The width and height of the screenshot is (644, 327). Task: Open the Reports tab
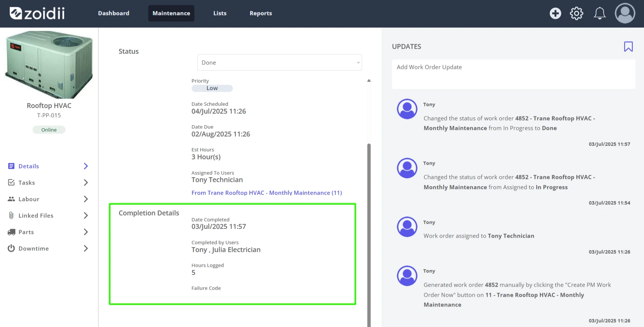click(x=261, y=13)
